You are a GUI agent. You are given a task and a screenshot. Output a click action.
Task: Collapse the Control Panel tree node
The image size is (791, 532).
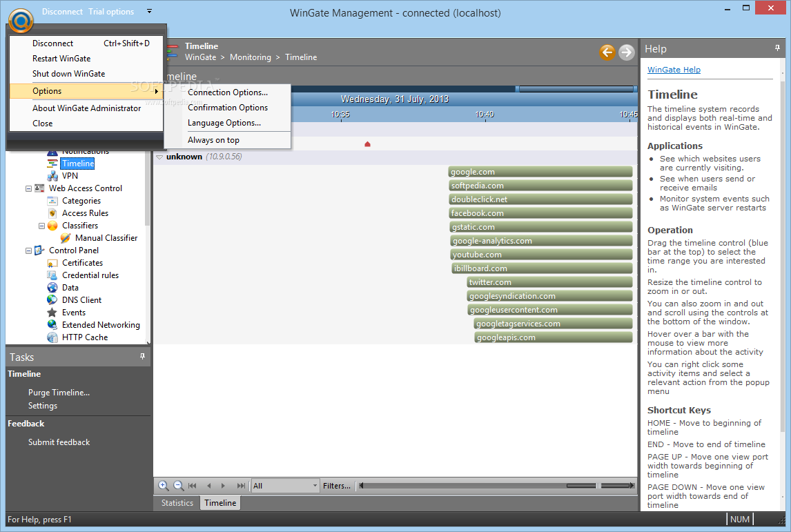tap(28, 250)
